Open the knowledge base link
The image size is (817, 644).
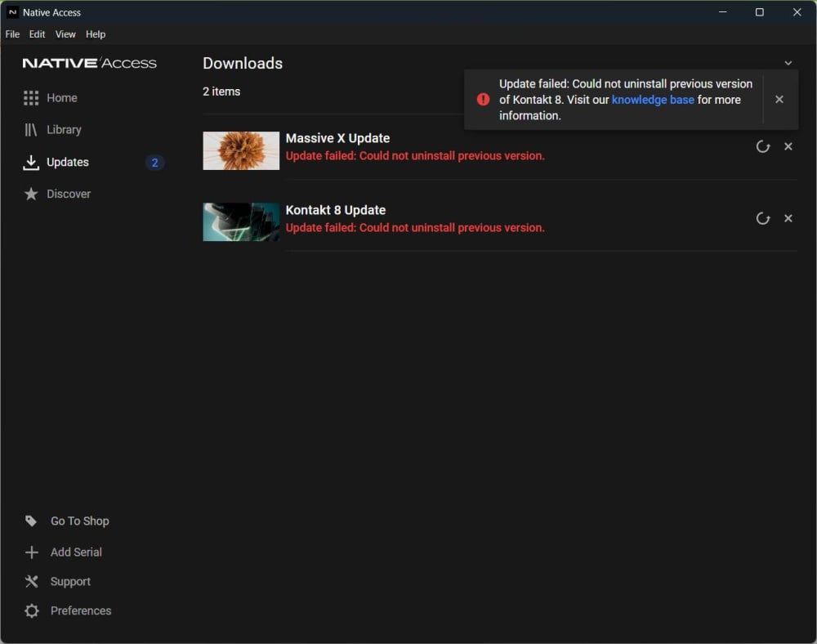(653, 100)
